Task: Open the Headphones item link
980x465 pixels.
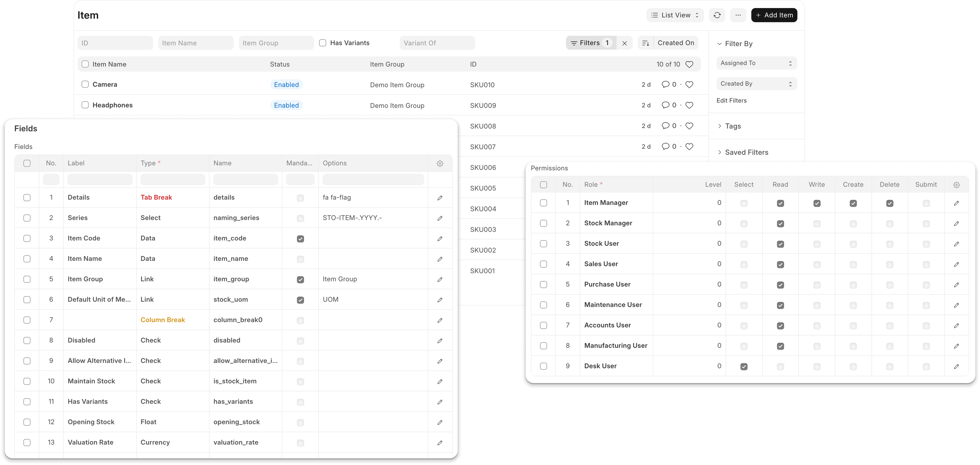Action: [113, 105]
